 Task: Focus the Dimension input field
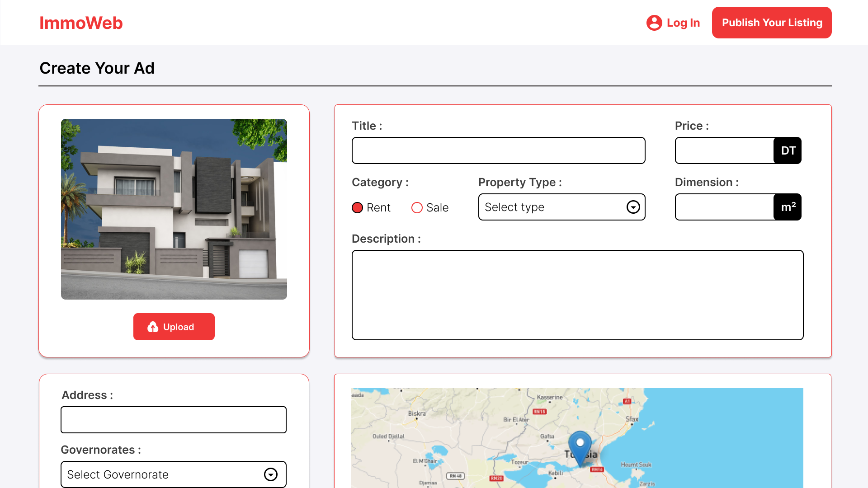[x=724, y=207]
